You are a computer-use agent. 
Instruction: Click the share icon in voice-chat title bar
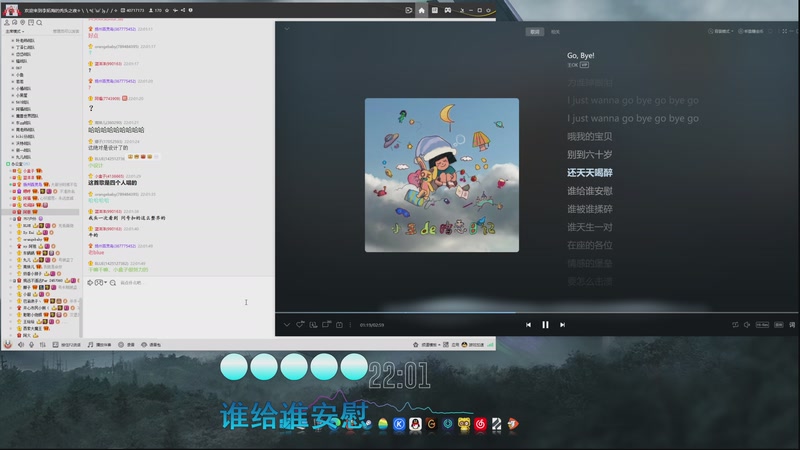point(183,10)
